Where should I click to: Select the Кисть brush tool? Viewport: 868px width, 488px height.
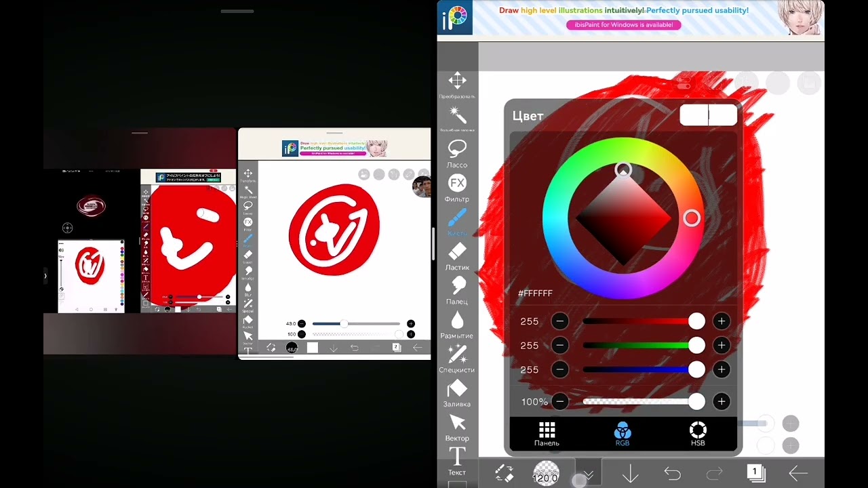457,221
